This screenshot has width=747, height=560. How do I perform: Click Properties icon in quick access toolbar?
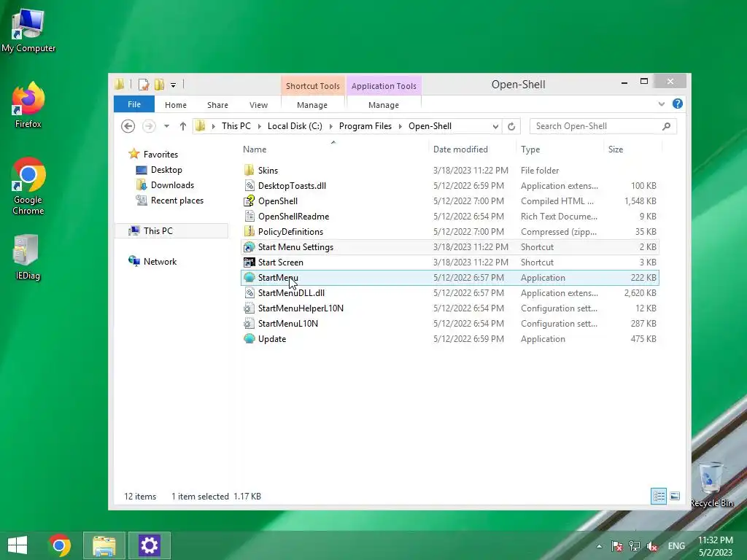pos(144,85)
